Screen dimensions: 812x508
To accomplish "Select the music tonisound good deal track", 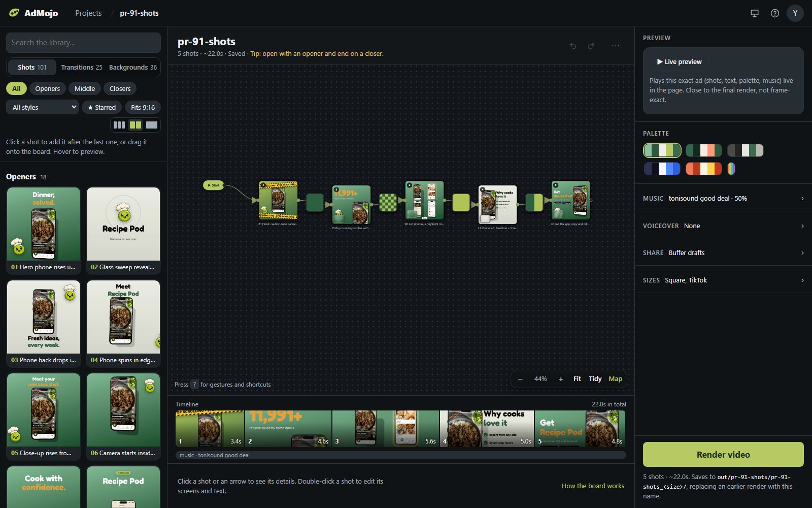I will tap(401, 455).
